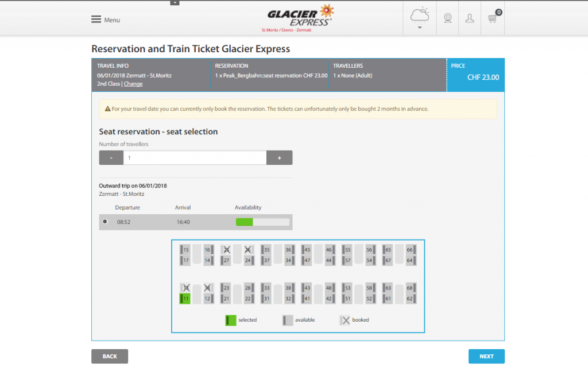Screen dimensions: 588x367
Task: Open the user account icon
Action: pyautogui.click(x=470, y=18)
